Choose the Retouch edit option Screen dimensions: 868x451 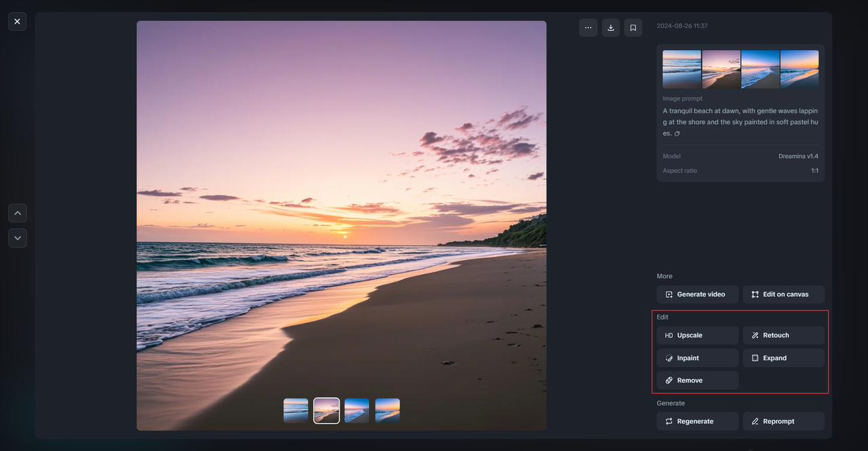point(783,335)
